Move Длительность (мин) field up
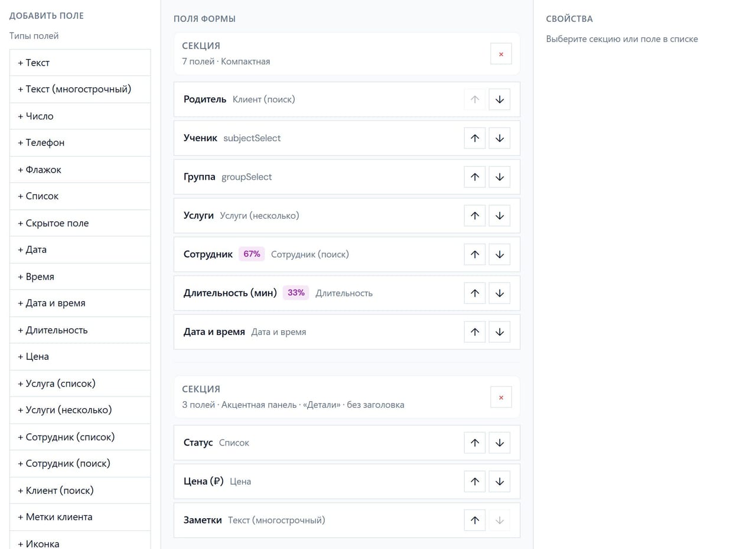Image resolution: width=756 pixels, height=549 pixels. [x=475, y=293]
